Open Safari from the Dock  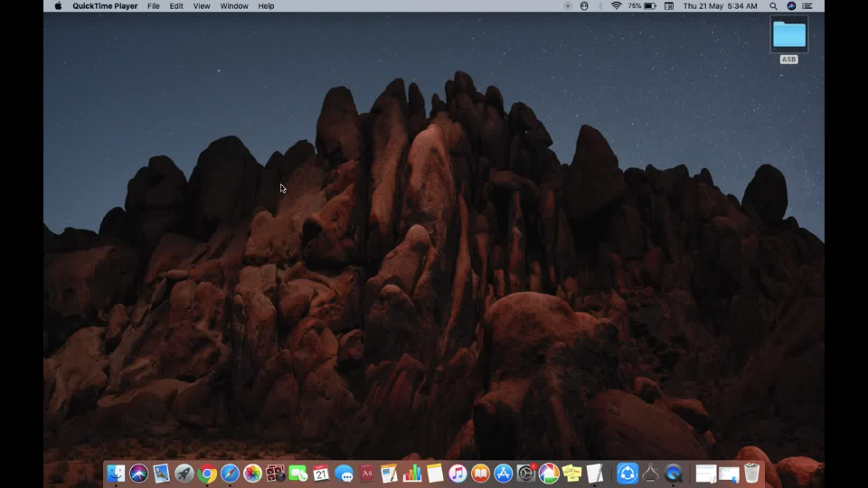[230, 474]
